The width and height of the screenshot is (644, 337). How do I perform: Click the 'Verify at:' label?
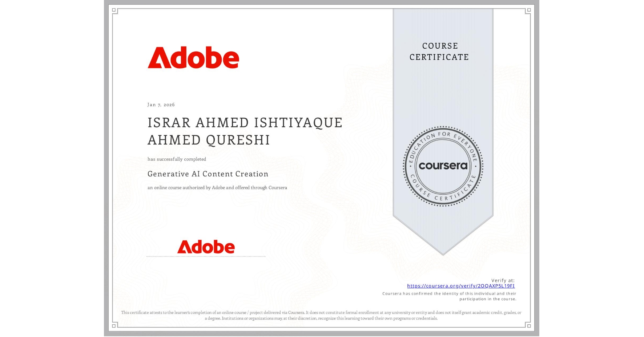pyautogui.click(x=503, y=280)
